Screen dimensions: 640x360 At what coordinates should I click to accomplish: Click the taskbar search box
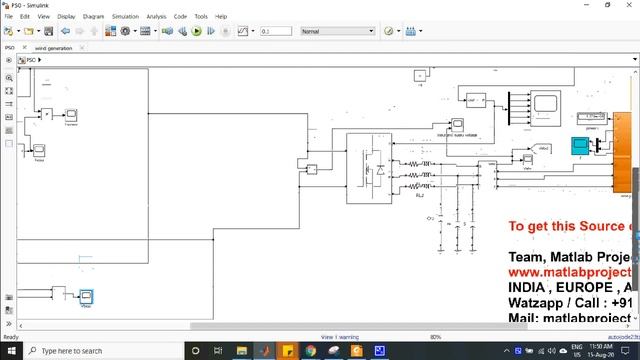(x=103, y=351)
